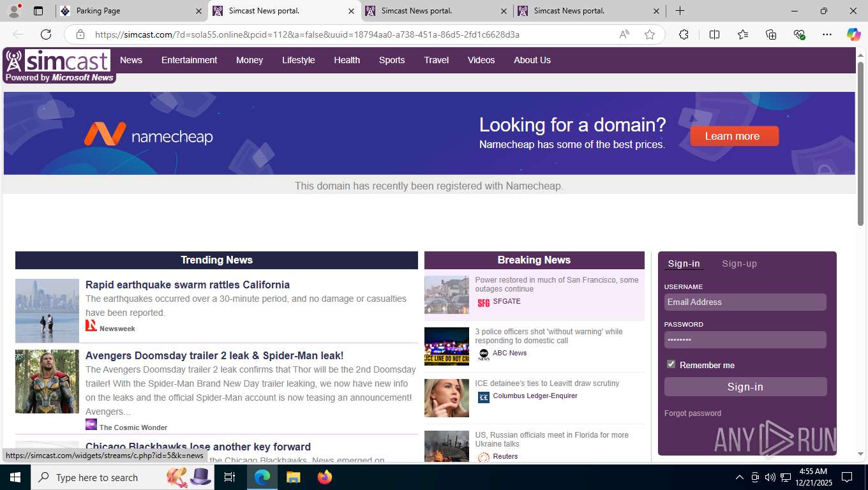The width and height of the screenshot is (868, 490).
Task: Open 3 police officers shot story
Action: click(549, 336)
